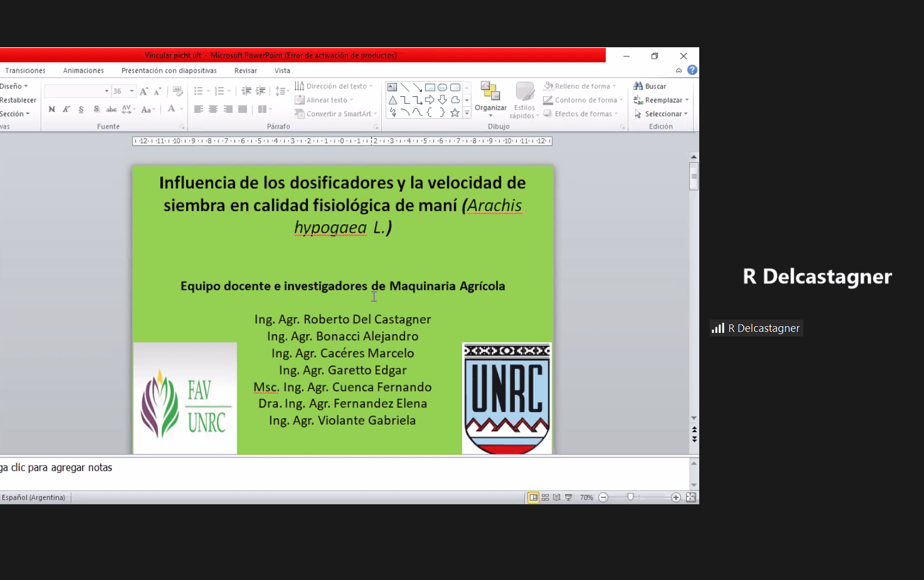This screenshot has height=580, width=924.
Task: Center the paragraph text
Action: (x=213, y=109)
